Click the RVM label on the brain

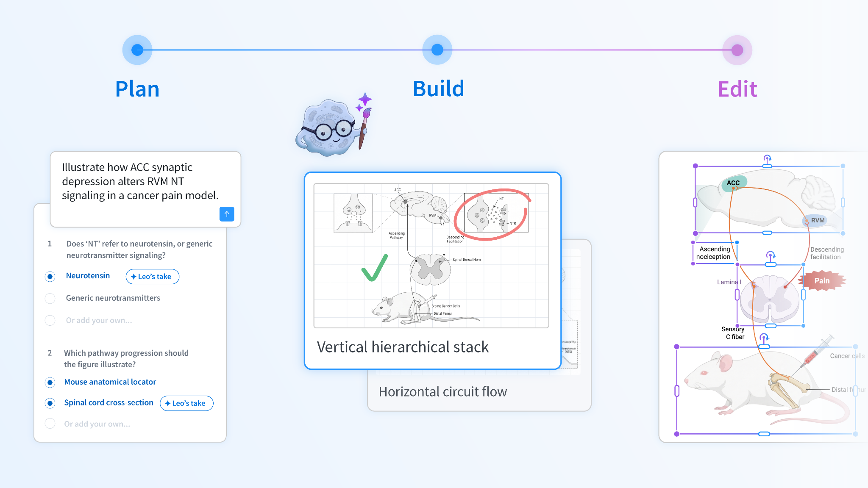coord(817,220)
